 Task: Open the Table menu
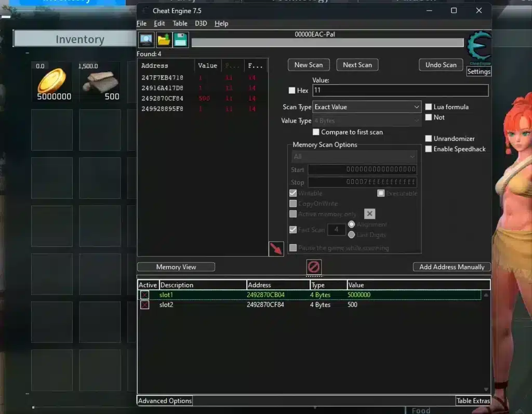click(x=180, y=23)
